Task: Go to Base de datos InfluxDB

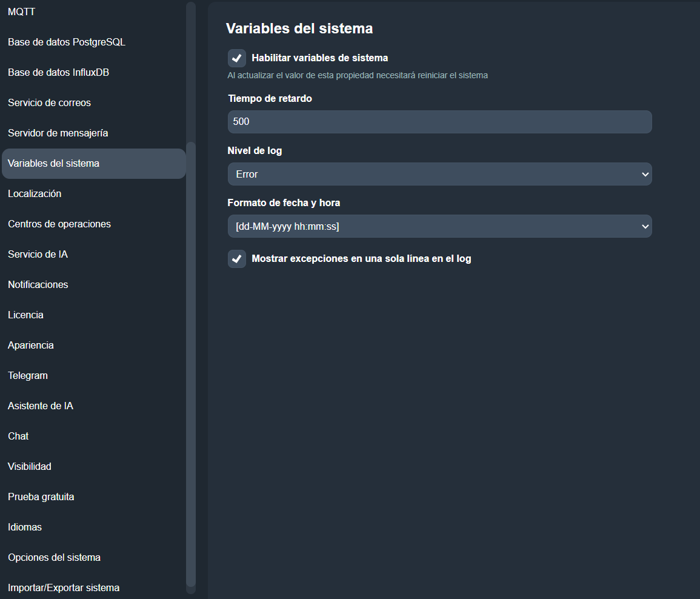Action: (58, 72)
